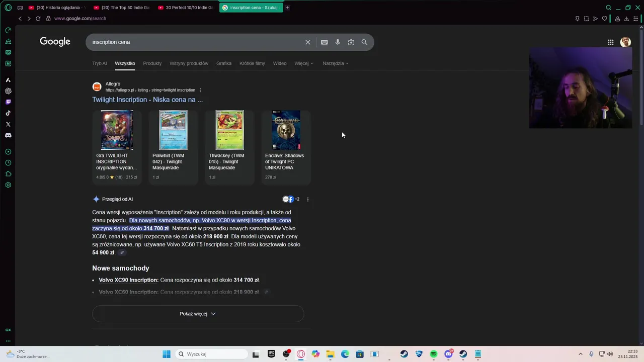Open the GX Control speedometer icon
Screen dimensions: 644x362
8,30
